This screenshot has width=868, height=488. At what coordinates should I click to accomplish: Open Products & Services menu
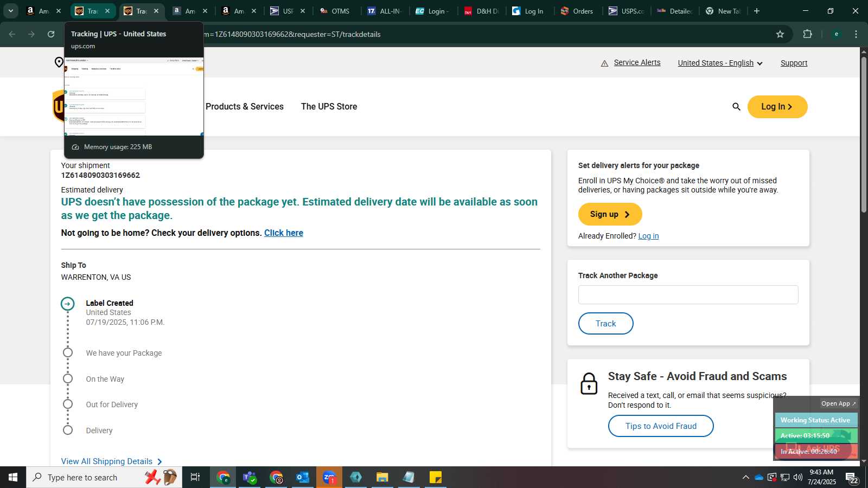[245, 107]
